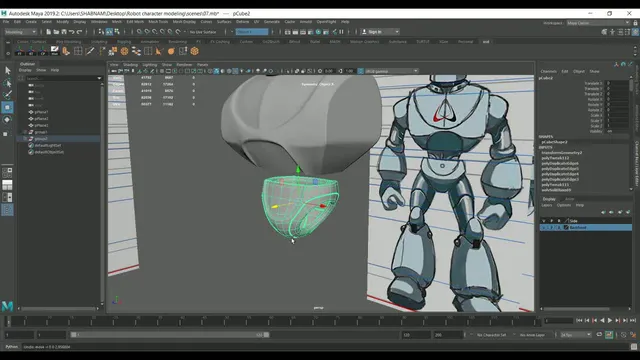Click the New Scene file icon
Screen dimensions: 640x360
(x=49, y=32)
